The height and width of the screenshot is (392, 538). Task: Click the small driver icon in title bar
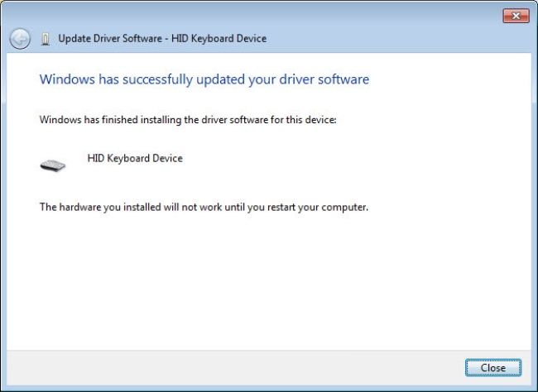click(45, 39)
